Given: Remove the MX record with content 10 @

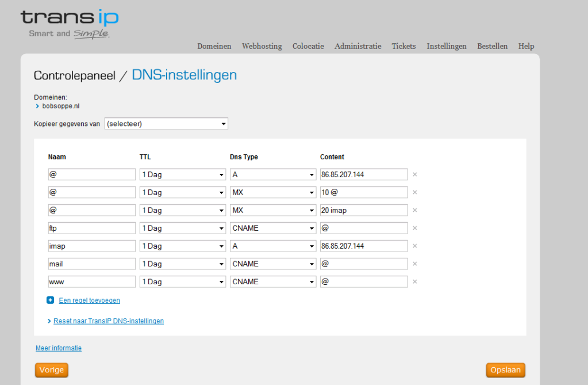Looking at the screenshot, I should 414,192.
